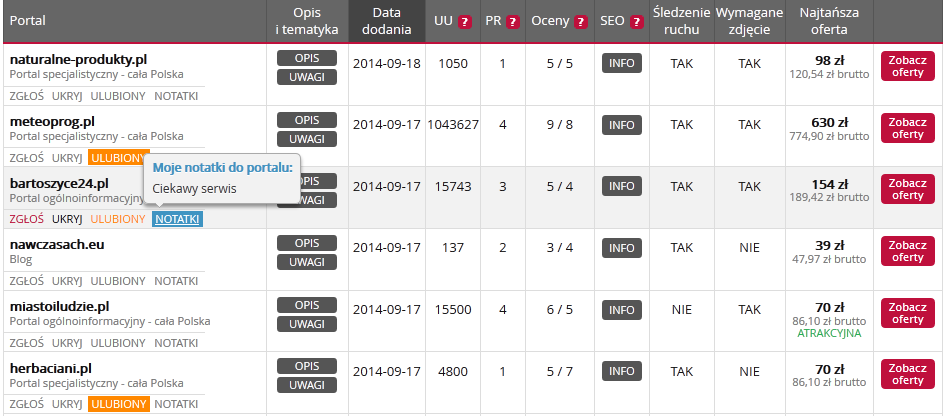Toggle ULUBIONY for naturalne-produkty.pl
946x416 pixels.
(x=118, y=96)
